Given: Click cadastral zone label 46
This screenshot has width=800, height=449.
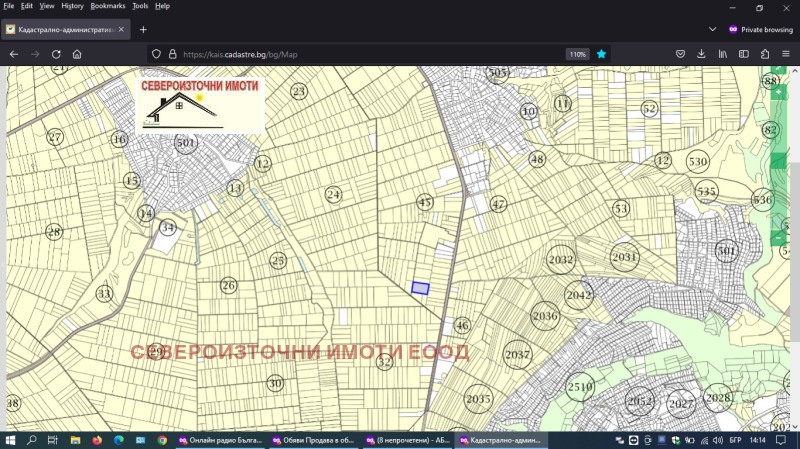Looking at the screenshot, I should coord(462,326).
